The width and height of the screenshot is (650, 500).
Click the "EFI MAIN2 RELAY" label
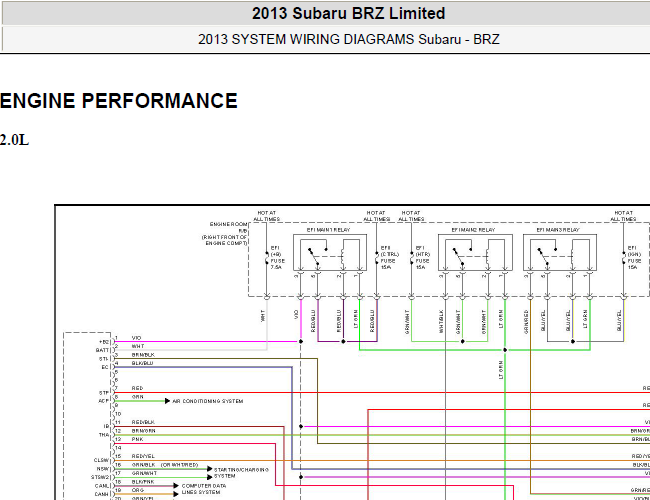[x=473, y=230]
